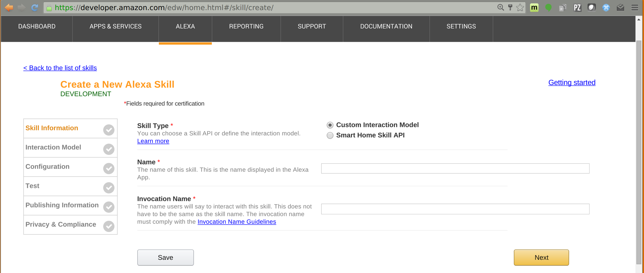Click the browser forward arrow

click(x=22, y=8)
